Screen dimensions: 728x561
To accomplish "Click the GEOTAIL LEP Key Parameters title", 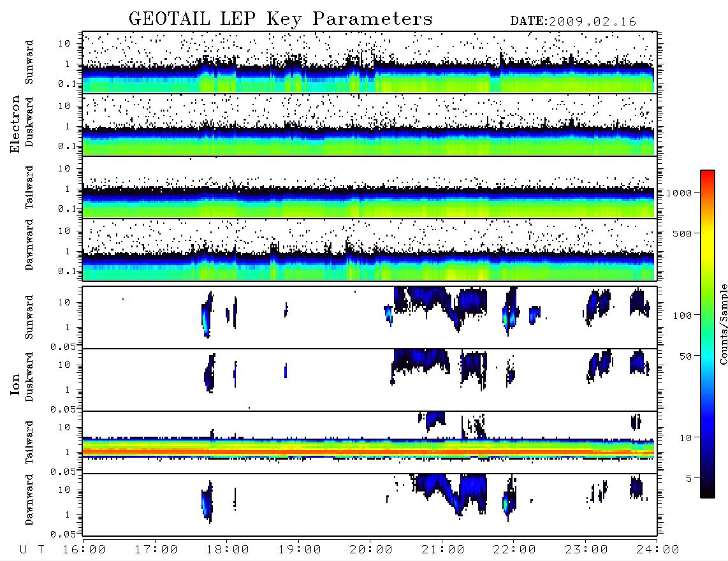I will click(x=280, y=19).
